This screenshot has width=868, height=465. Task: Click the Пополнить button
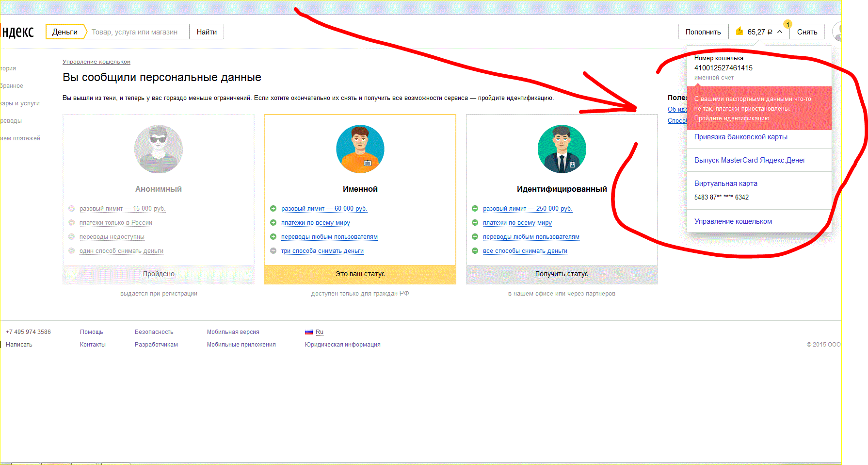pyautogui.click(x=703, y=32)
